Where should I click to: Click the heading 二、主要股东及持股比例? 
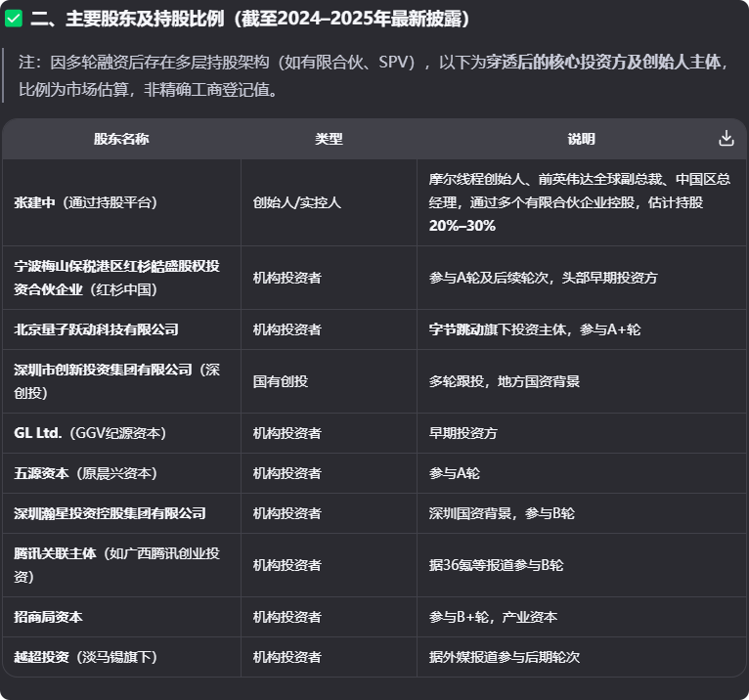(249, 20)
